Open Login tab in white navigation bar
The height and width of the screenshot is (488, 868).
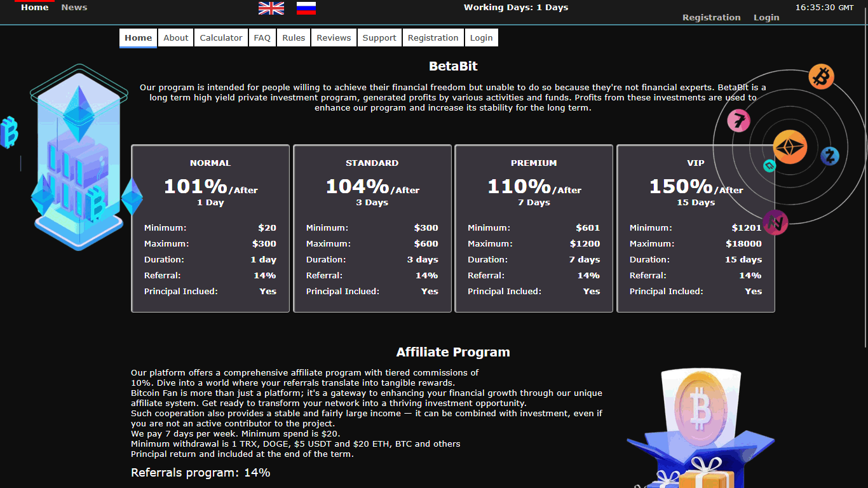tap(482, 38)
